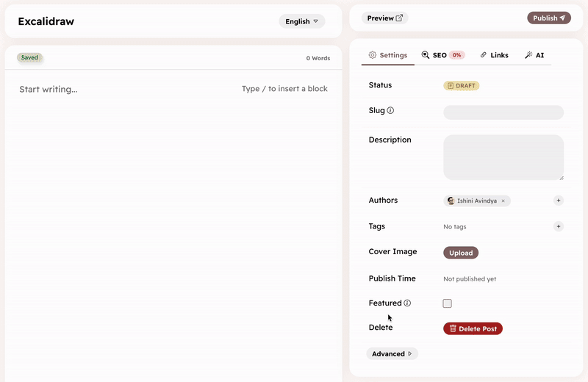Screen dimensions: 588x382
Task: Click the plus icon to add an author
Action: pyautogui.click(x=558, y=200)
